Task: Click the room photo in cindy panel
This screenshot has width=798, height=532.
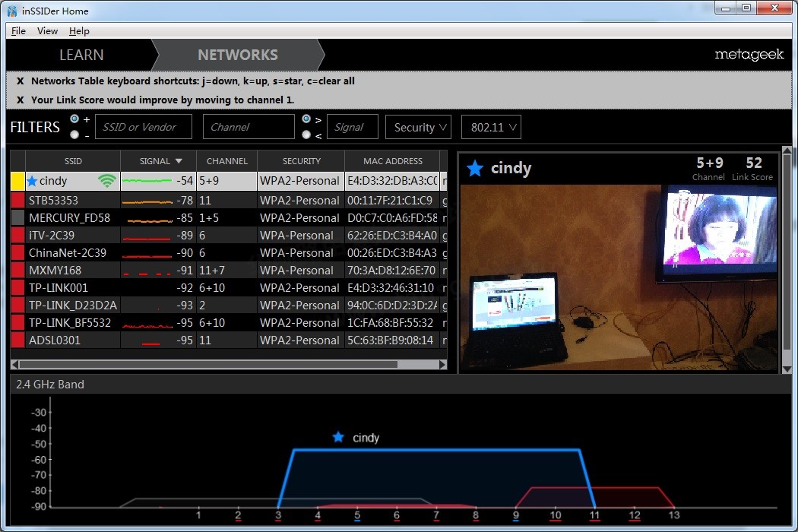Action: 619,277
